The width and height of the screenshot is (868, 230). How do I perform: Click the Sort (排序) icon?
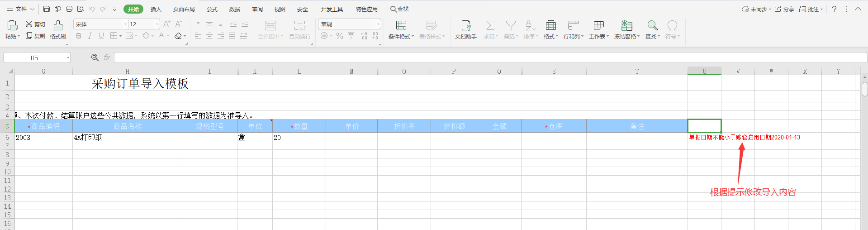coord(531,30)
